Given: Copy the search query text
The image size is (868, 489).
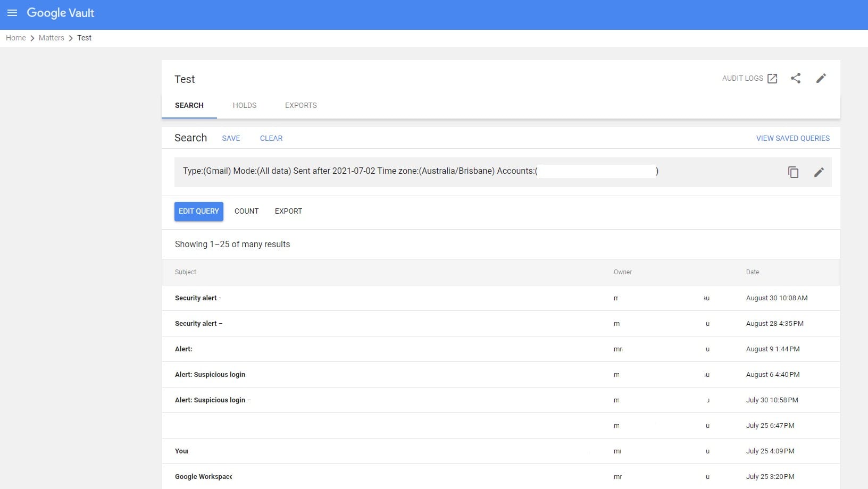Looking at the screenshot, I should 793,172.
